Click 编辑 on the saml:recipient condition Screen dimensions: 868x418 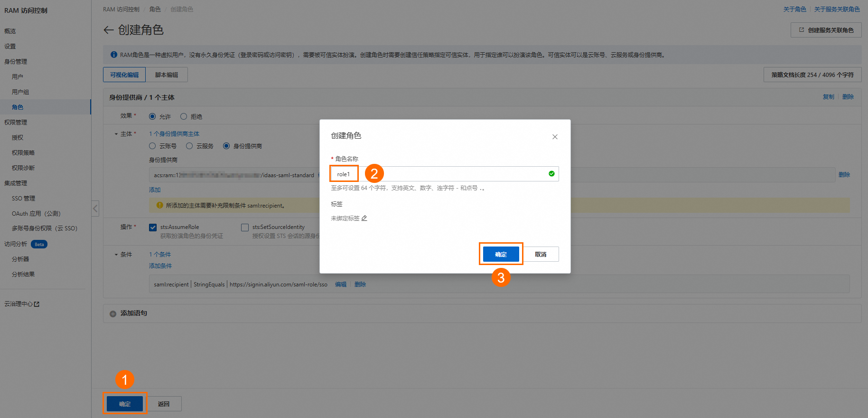341,284
